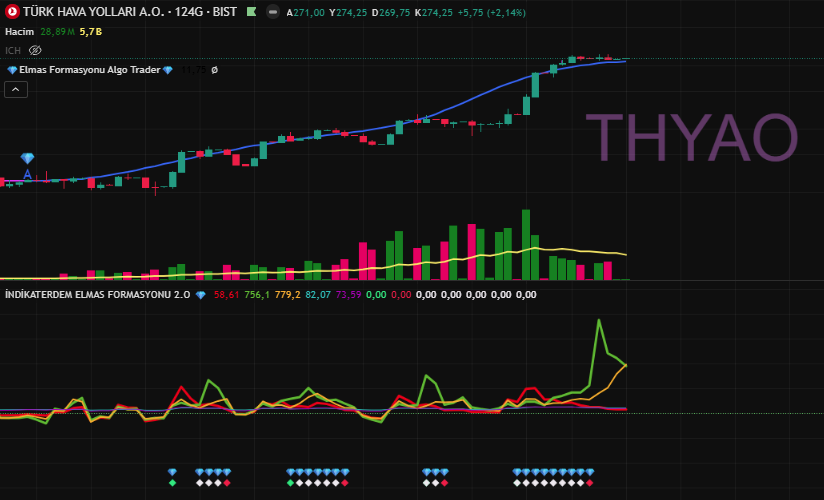Click the diamond icon after FORMASYONU 2.O
Viewport: 824px width, 500px height.
(200, 295)
